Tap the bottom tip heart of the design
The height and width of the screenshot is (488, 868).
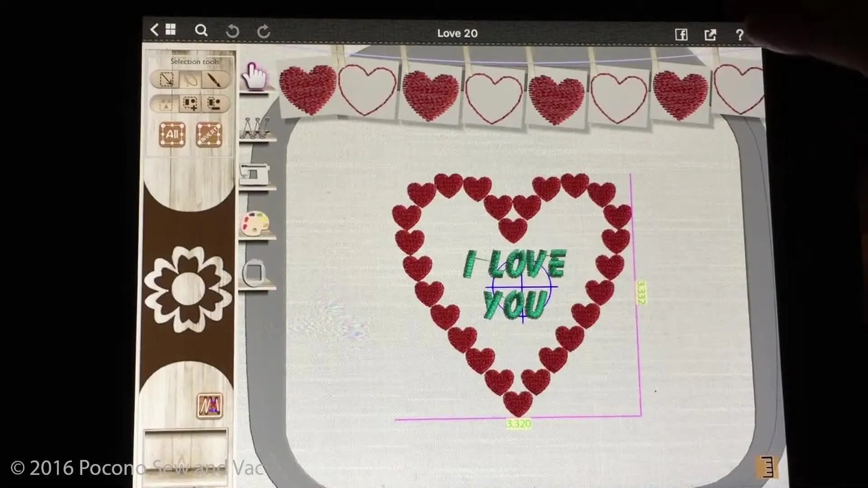[518, 404]
